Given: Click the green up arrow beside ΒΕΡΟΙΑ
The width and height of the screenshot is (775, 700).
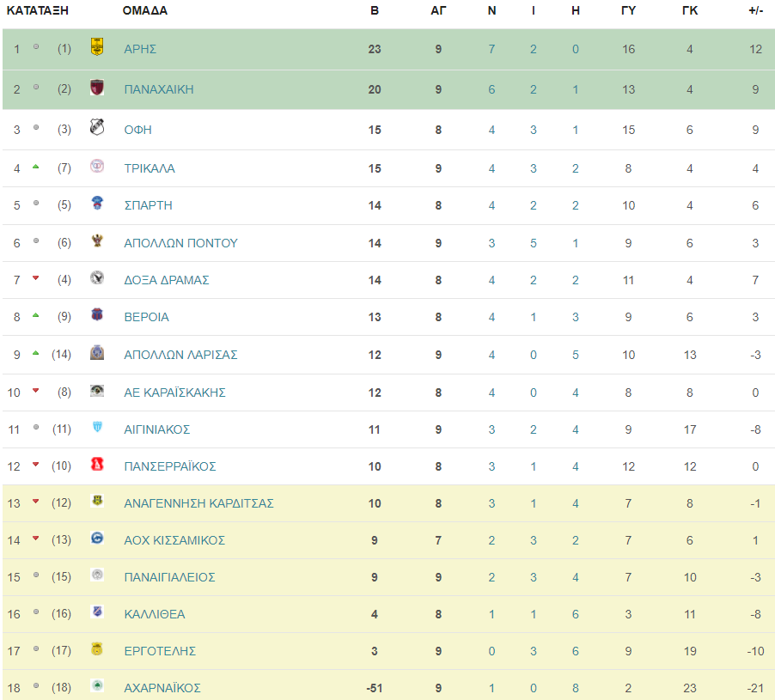Looking at the screenshot, I should click(x=35, y=315).
